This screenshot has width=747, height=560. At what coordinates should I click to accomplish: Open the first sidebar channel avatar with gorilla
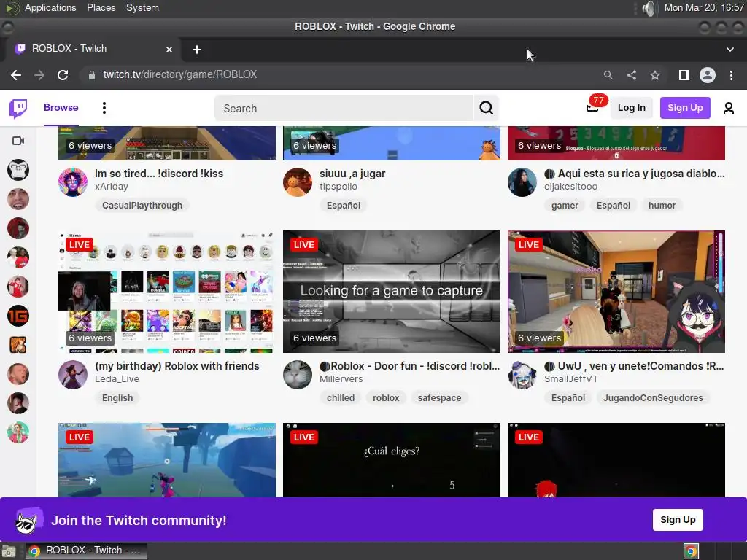pyautogui.click(x=18, y=169)
